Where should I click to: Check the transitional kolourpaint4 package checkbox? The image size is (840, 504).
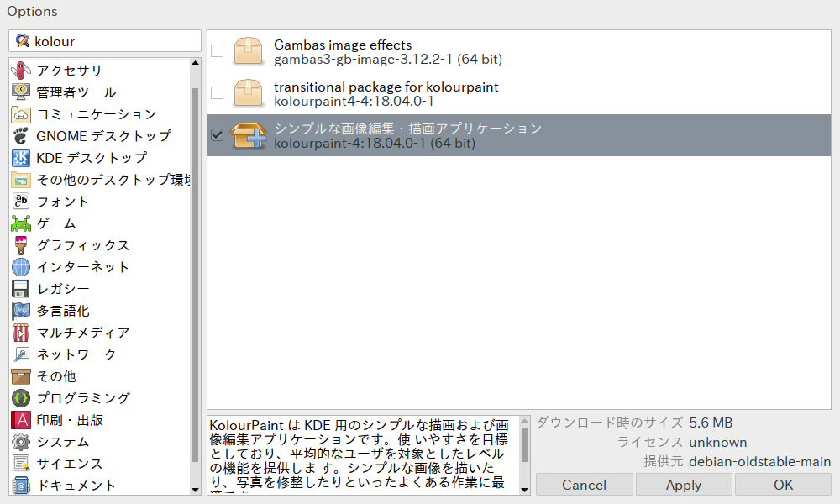[x=217, y=92]
